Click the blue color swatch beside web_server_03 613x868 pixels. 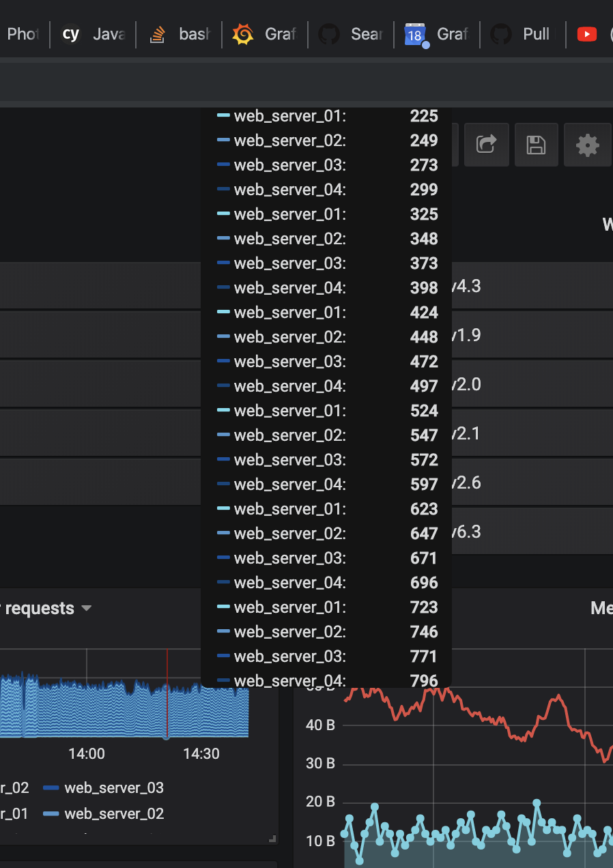(x=51, y=787)
